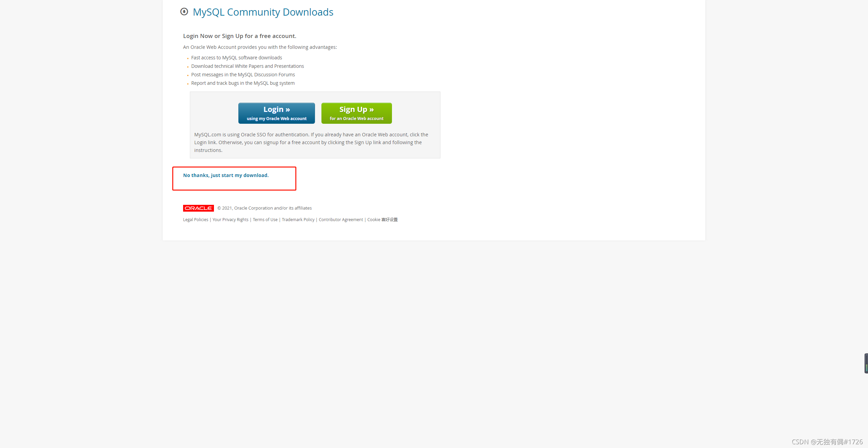Image resolution: width=868 pixels, height=448 pixels.
Task: Open the Terms of Use link
Action: coord(265,220)
